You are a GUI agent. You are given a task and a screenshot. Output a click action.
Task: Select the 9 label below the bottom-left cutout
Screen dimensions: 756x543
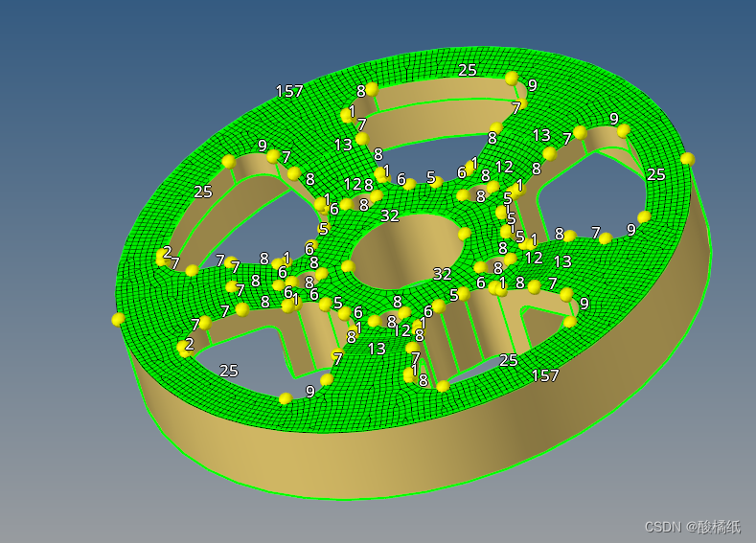[x=309, y=392]
